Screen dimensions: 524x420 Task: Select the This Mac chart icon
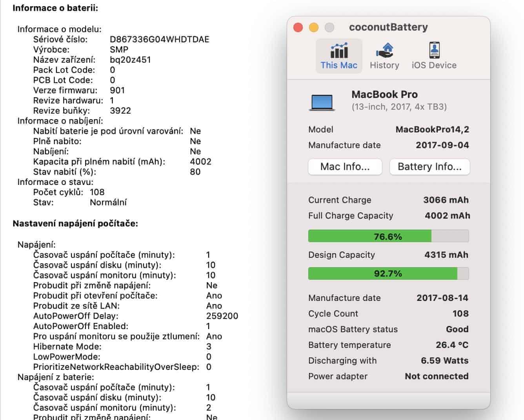[339, 51]
